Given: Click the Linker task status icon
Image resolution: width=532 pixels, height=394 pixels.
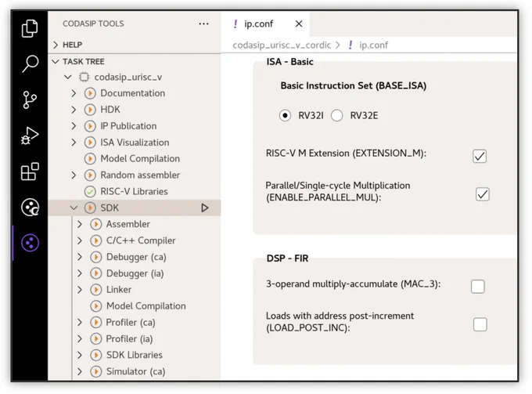Looking at the screenshot, I should 96,290.
